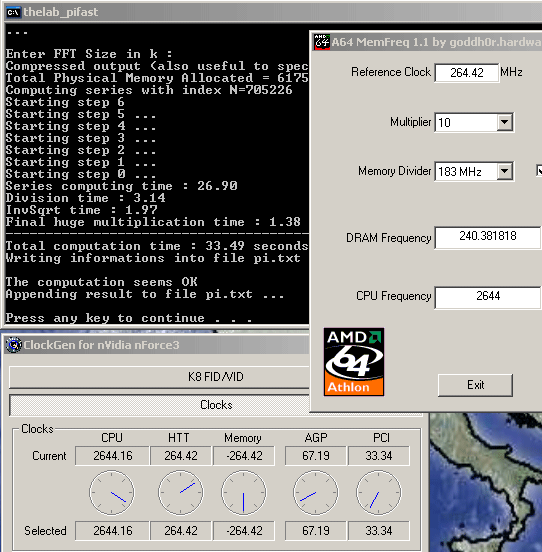The width and height of the screenshot is (542, 552).
Task: Click the Selected CPU value 2644.16
Action: pos(112,531)
